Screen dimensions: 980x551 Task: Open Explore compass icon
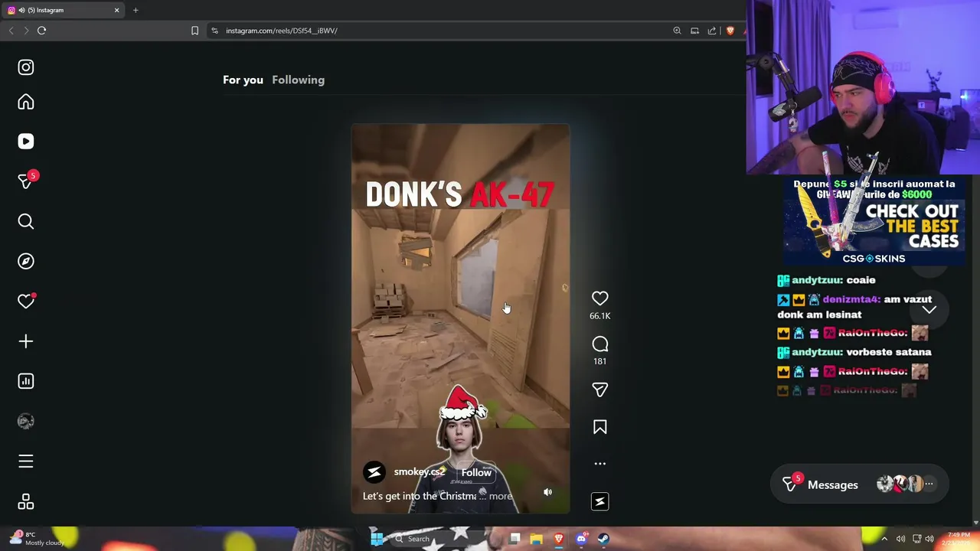point(26,262)
